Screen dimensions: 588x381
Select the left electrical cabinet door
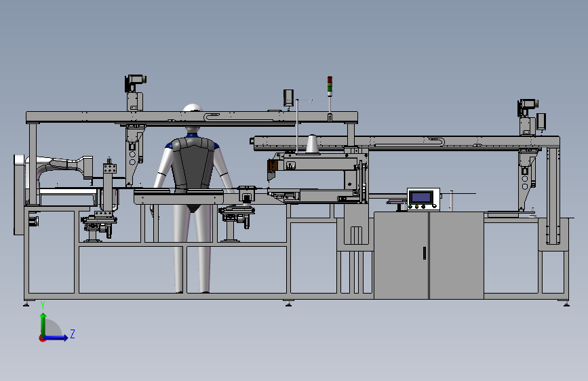click(x=401, y=256)
